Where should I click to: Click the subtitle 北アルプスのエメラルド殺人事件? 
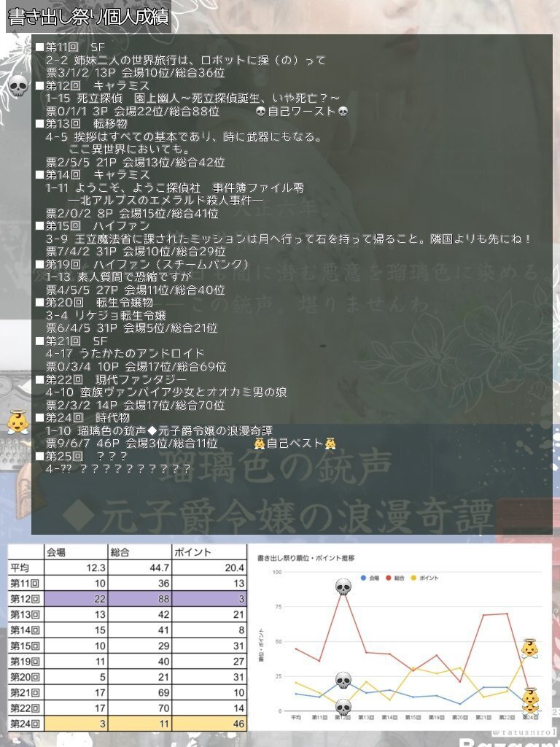click(x=166, y=201)
